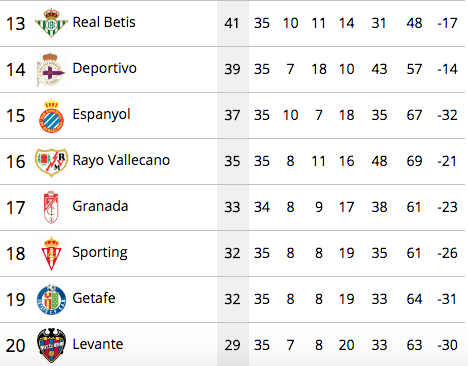
Task: Click Granada matches played value 34
Action: [x=262, y=207]
